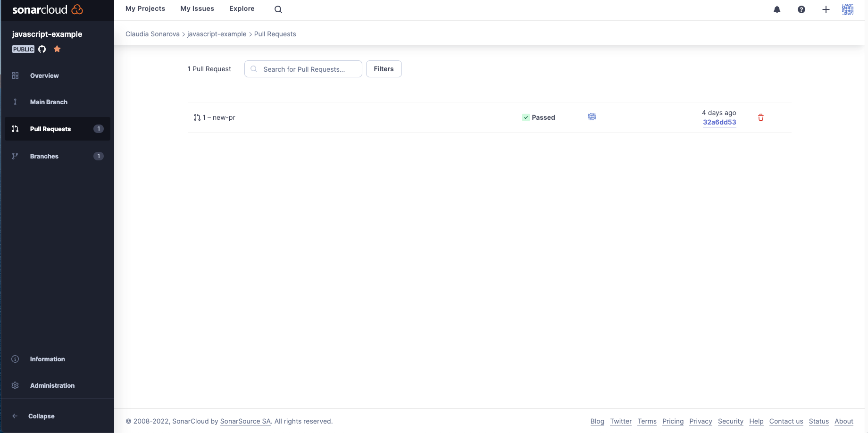This screenshot has height=433, width=868.
Task: Focus the Search for Pull Requests field
Action: [303, 69]
